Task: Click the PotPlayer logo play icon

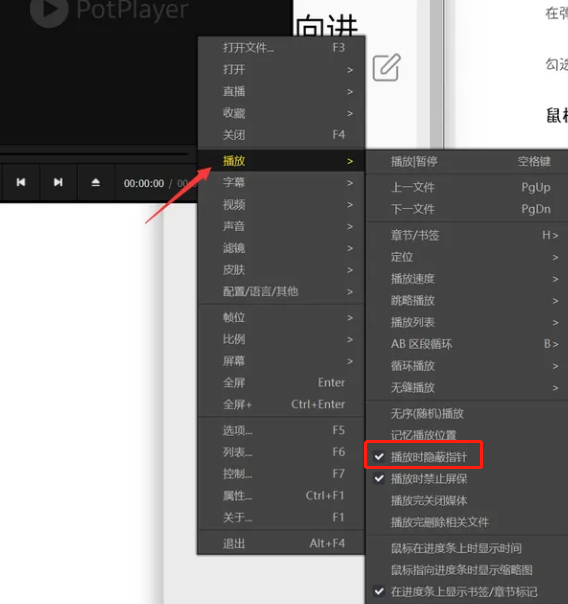Action: coord(49,10)
